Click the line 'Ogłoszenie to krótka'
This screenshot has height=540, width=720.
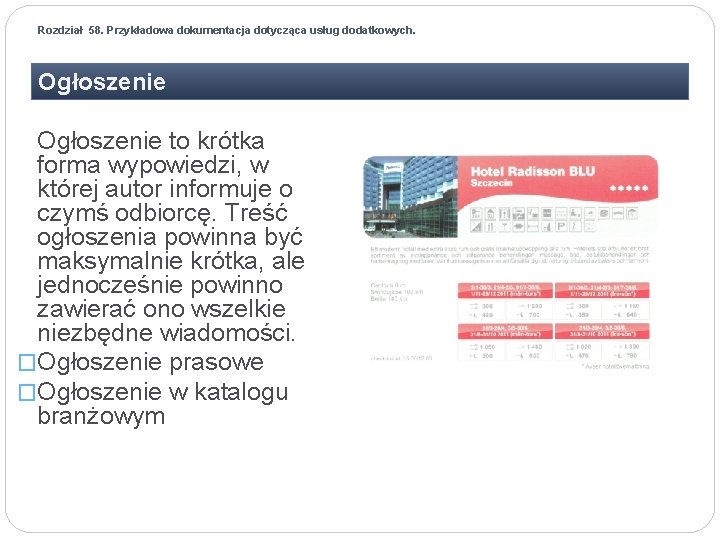point(151,141)
